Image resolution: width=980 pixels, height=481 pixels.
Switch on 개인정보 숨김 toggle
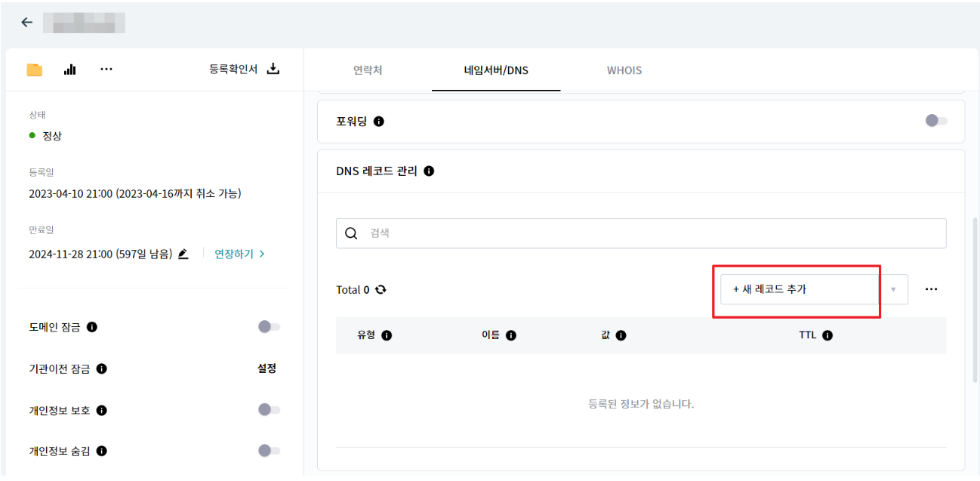click(269, 451)
